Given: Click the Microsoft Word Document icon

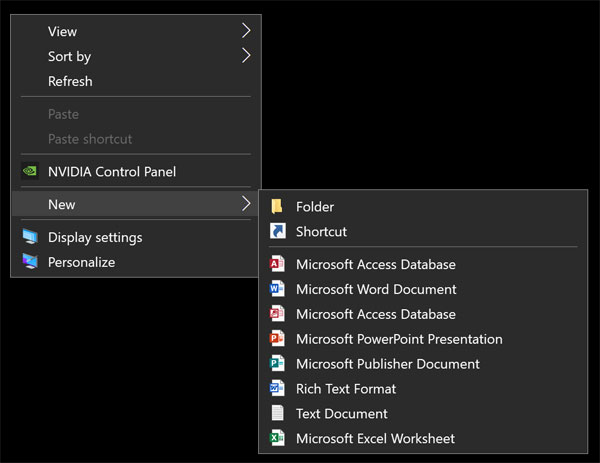Looking at the screenshot, I should 277,289.
